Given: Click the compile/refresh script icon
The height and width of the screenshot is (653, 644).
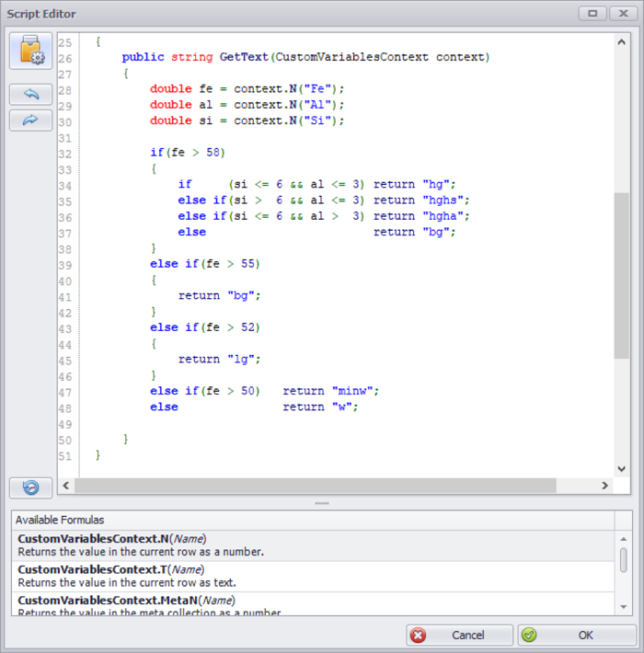Looking at the screenshot, I should (31, 487).
